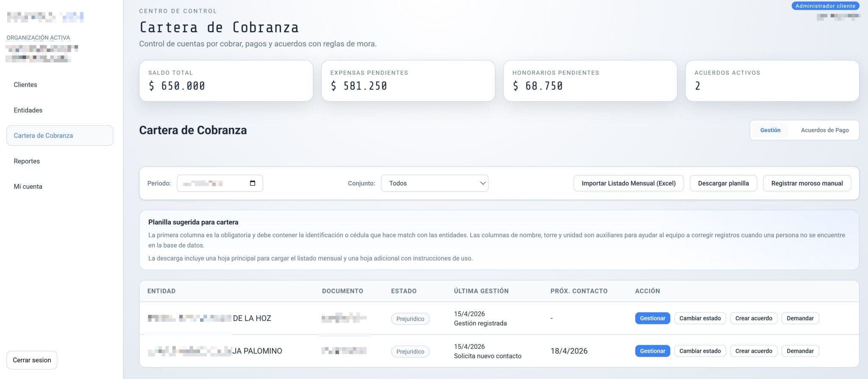This screenshot has width=868, height=379.
Task: Click the DE LA HOZ entity name
Action: 209,318
